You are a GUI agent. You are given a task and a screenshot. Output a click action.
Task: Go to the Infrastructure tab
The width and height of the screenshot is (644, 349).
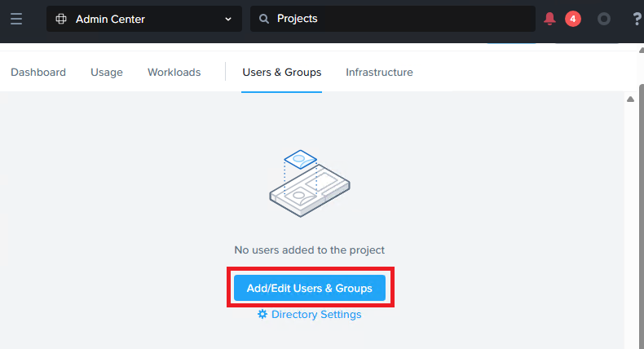tap(379, 73)
